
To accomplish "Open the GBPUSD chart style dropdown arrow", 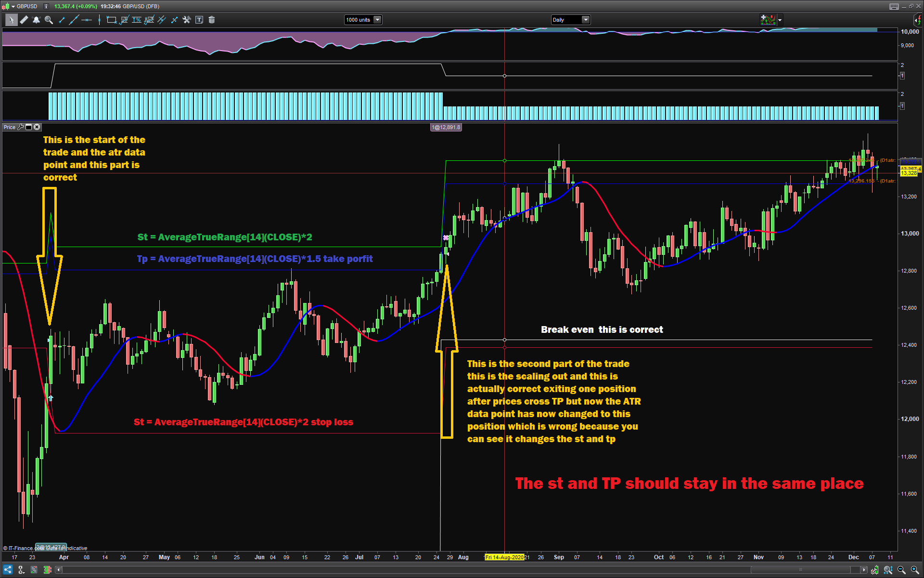I will (13, 6).
